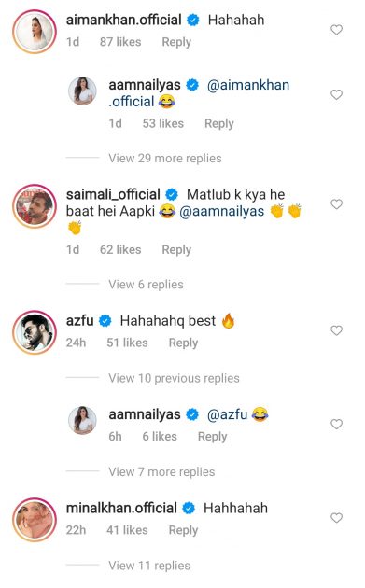This screenshot has height=588, width=365.
Task: Reply to aimankhan.official's comment
Action: 176,42
